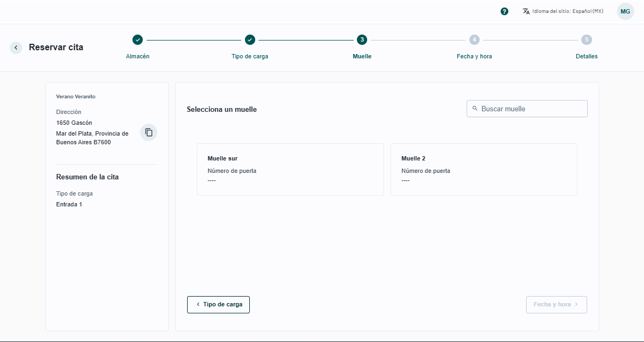Choose the Muelle sur dock card
The width and height of the screenshot is (644, 342).
[x=290, y=169]
